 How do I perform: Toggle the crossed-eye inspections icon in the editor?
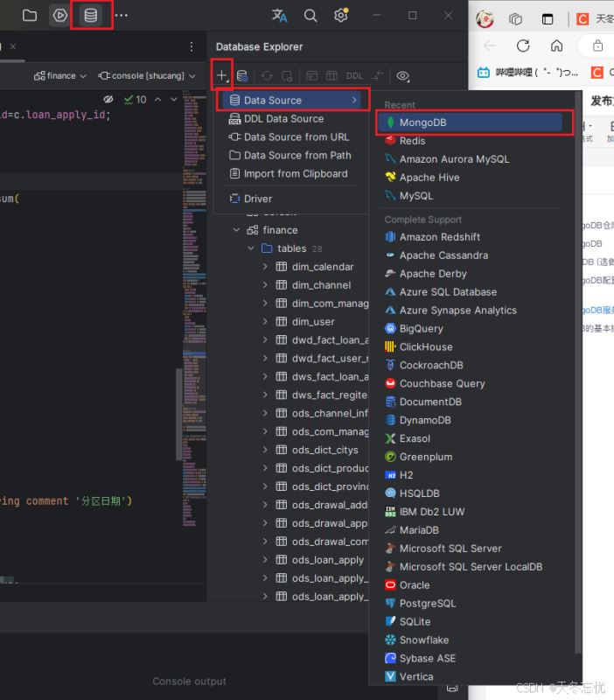pos(108,100)
